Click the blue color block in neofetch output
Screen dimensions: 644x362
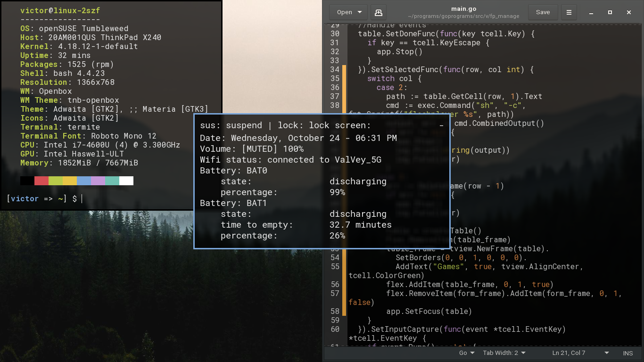tap(84, 181)
